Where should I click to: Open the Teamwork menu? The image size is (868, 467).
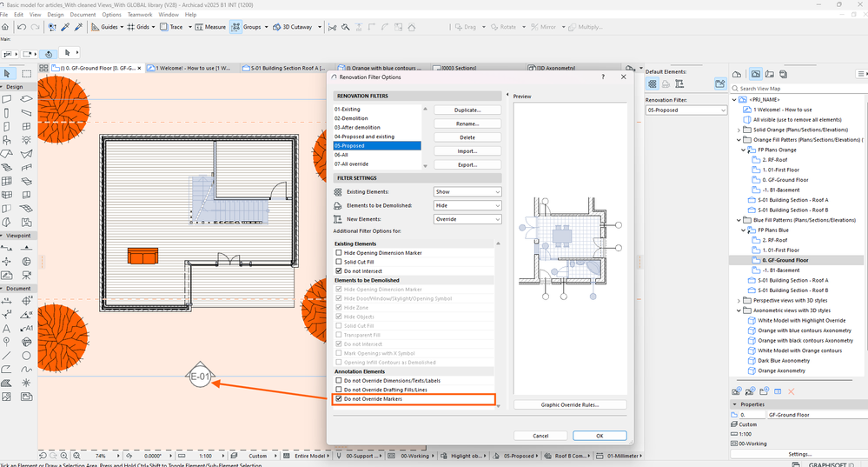[x=139, y=15]
